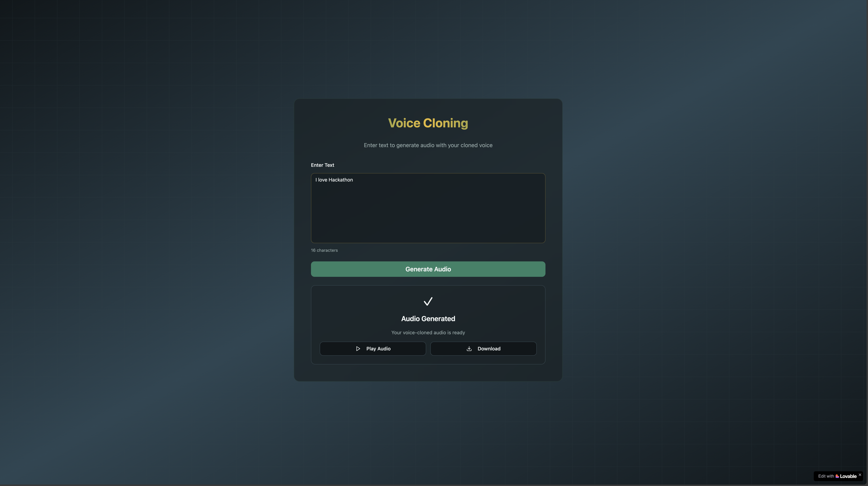The image size is (868, 486).
Task: Click the 'Audio Generated' heading
Action: click(428, 319)
